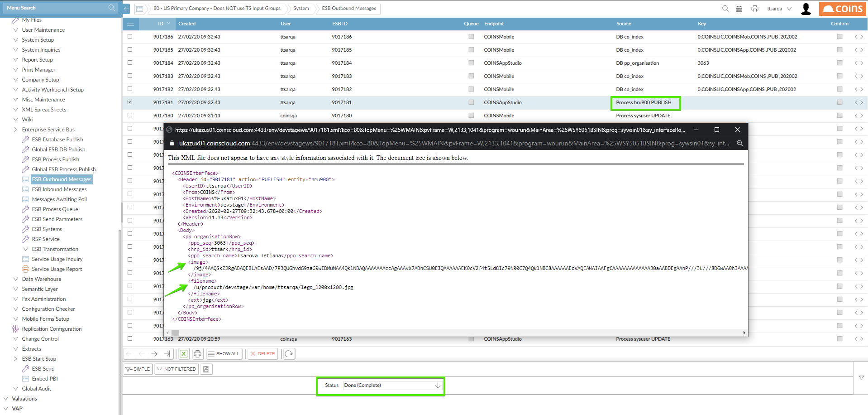Click the refresh icon in bottom toolbar
Image resolution: width=868 pixels, height=415 pixels.
289,354
